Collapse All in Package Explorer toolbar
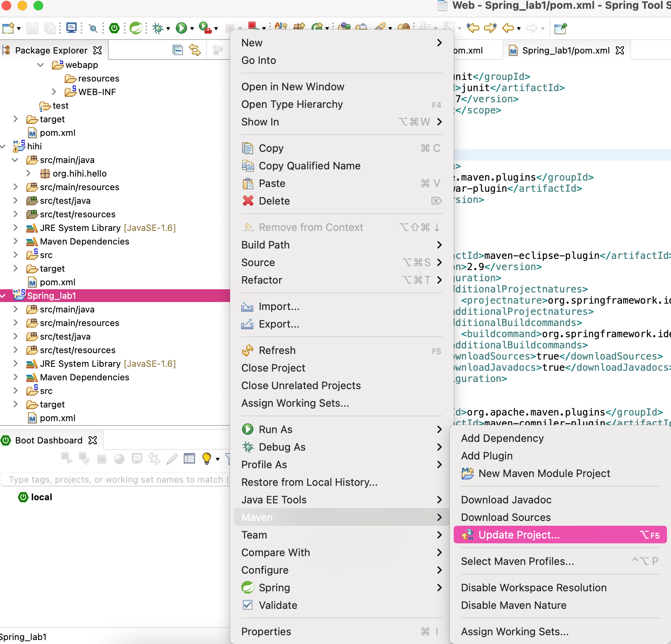This screenshot has width=671, height=644. pos(178,50)
